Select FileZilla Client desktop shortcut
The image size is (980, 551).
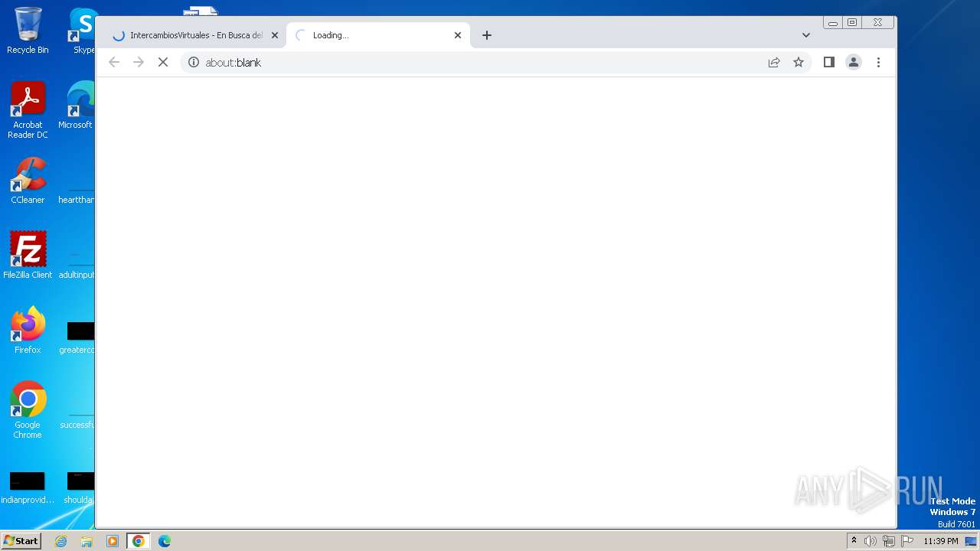[28, 256]
